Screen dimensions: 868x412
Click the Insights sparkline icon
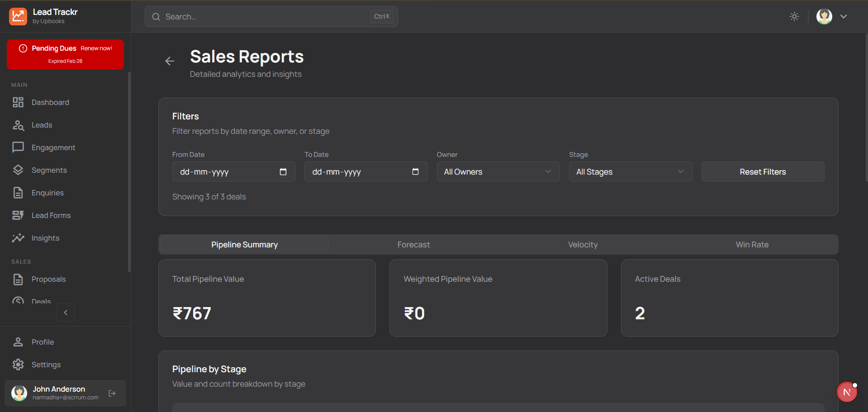click(18, 238)
